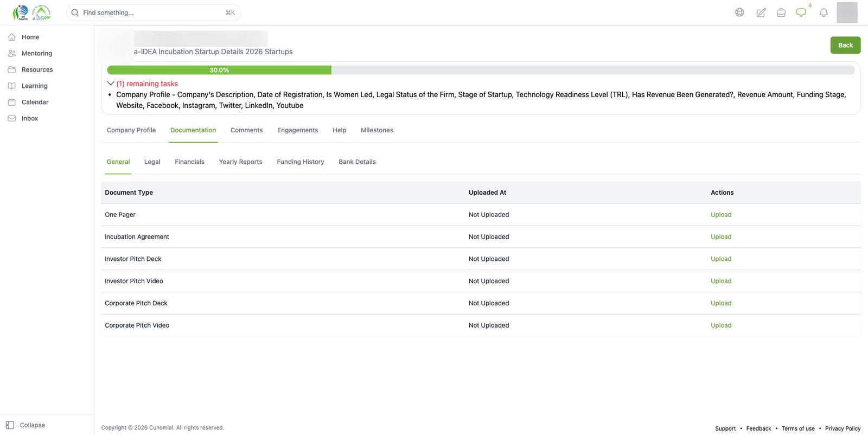Click the green Back button
Image resolution: width=868 pixels, height=435 pixels.
[x=845, y=45]
